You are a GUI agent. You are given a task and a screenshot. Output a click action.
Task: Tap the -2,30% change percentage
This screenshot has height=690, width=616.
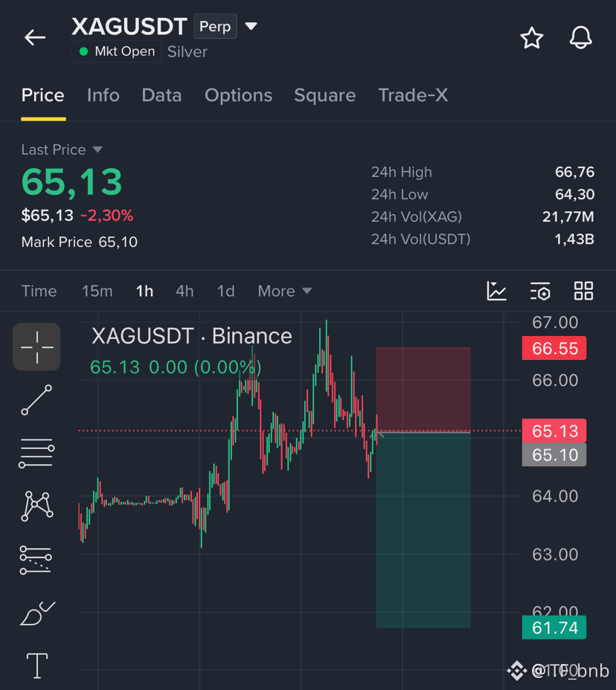(106, 216)
